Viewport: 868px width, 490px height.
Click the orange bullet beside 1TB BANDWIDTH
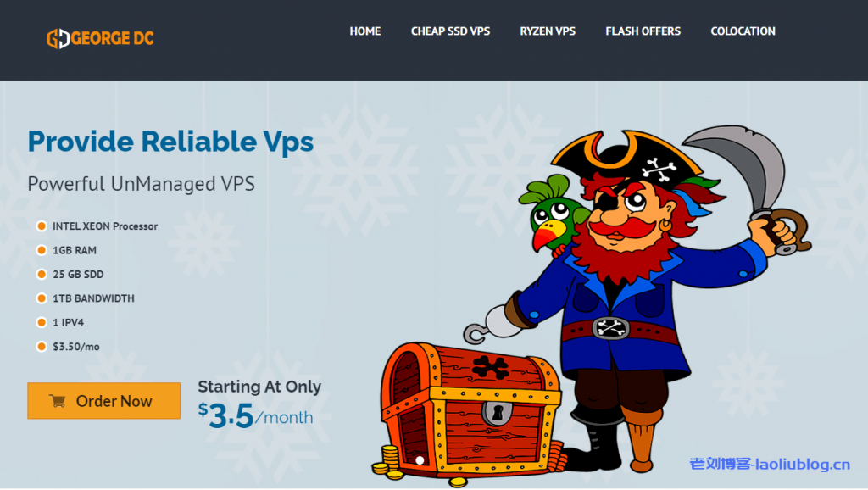coord(42,298)
